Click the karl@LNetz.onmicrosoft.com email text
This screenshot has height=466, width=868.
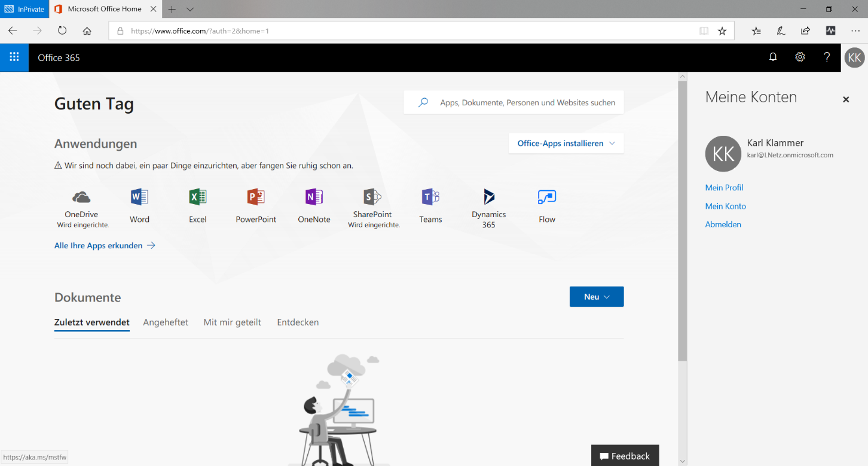[790, 155]
